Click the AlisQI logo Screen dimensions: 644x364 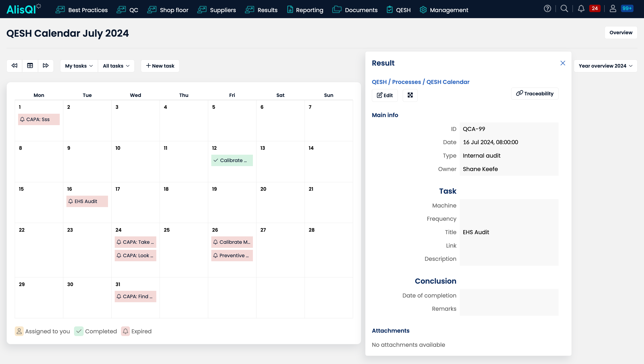click(23, 9)
